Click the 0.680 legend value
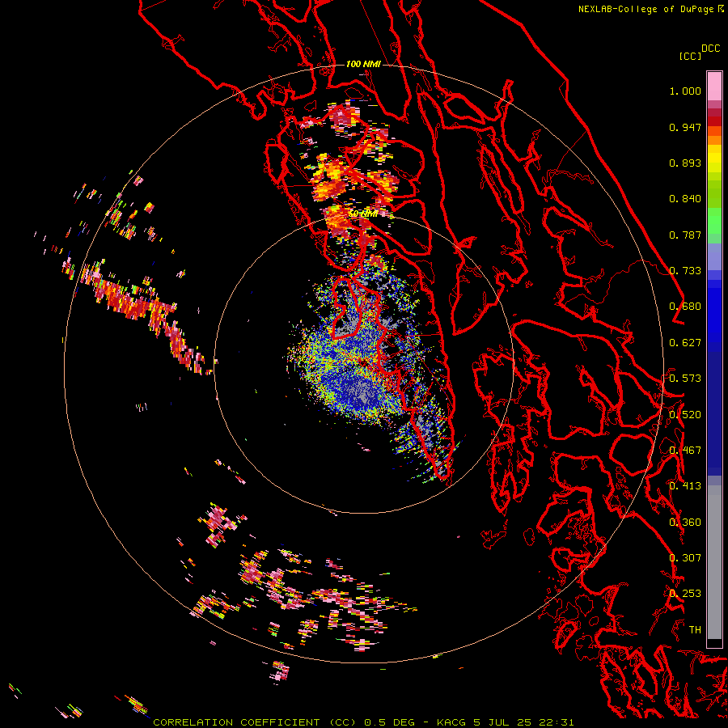This screenshot has width=728, height=728. (685, 307)
